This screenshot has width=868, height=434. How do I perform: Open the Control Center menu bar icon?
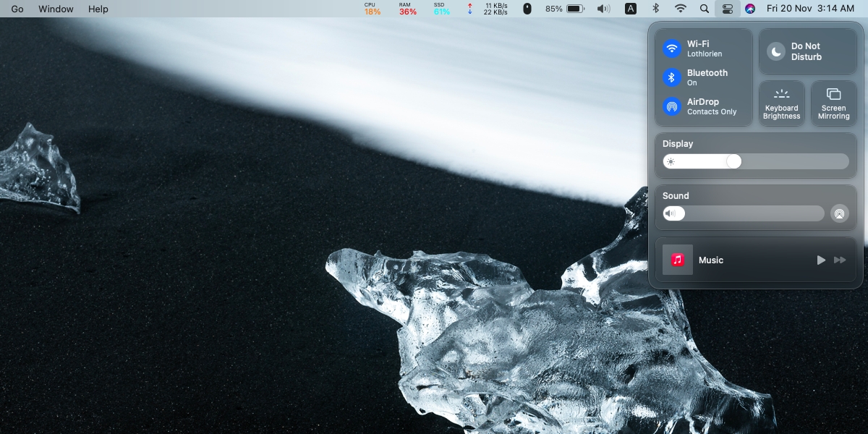pos(727,9)
